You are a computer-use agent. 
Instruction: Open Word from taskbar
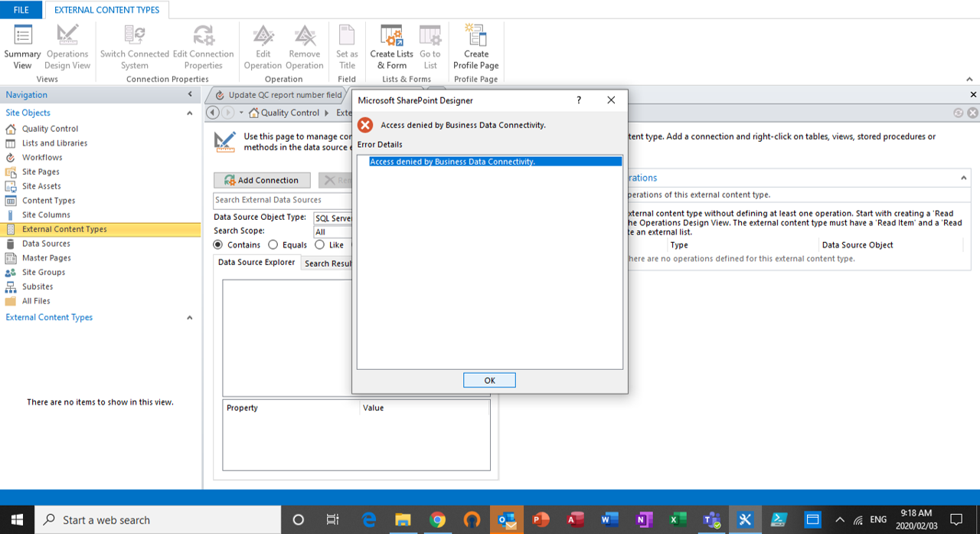pos(610,519)
